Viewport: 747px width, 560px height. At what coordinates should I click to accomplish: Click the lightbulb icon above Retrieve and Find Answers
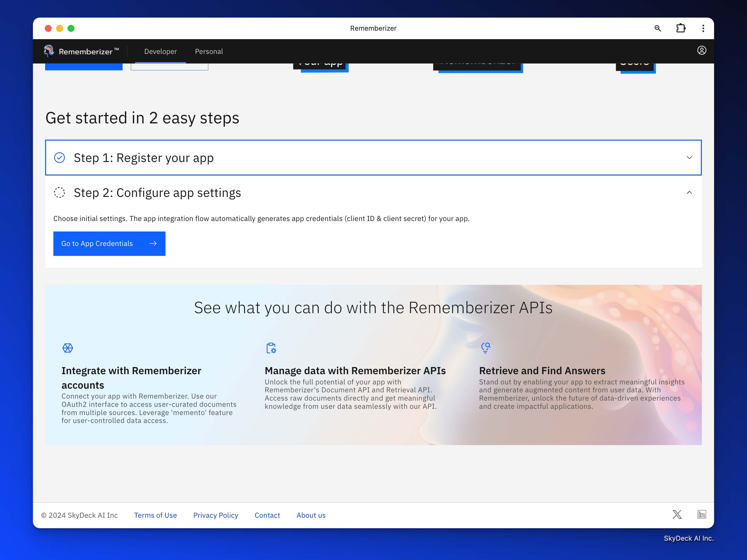[485, 348]
